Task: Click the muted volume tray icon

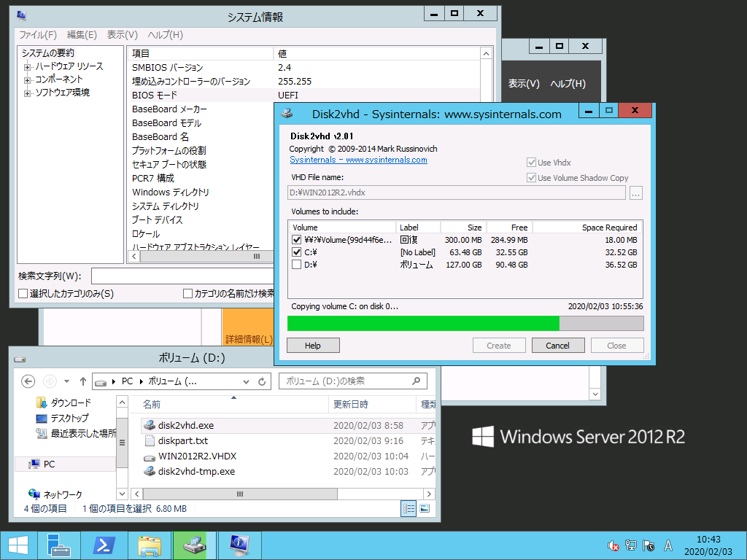Action: (613, 545)
